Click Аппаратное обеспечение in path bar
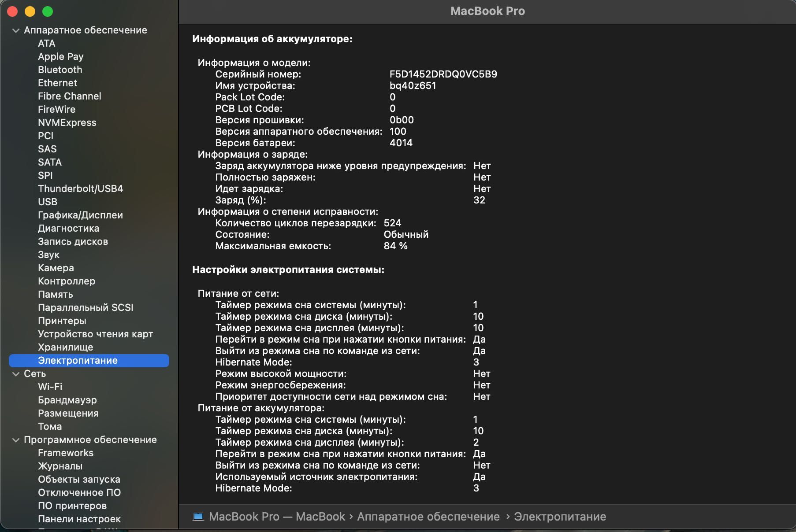The height and width of the screenshot is (532, 796). pyautogui.click(x=428, y=517)
